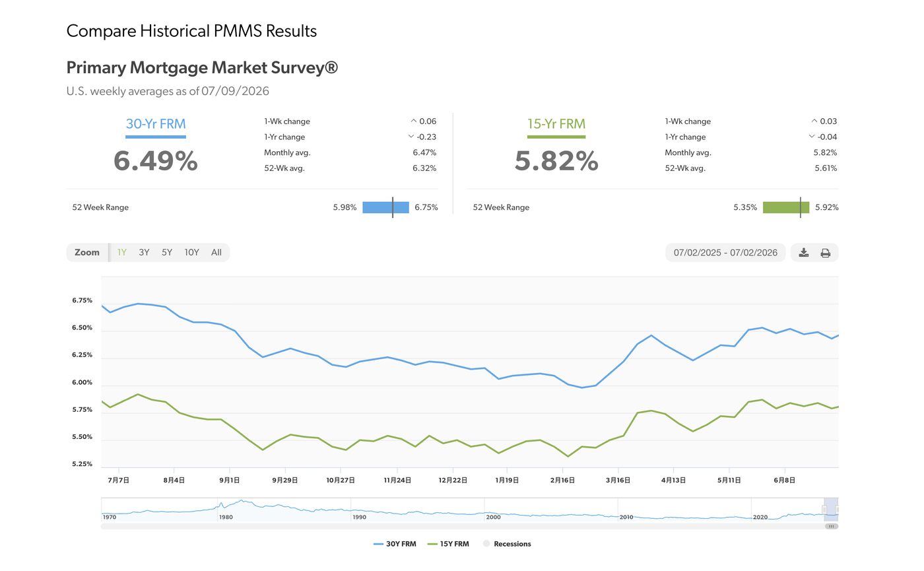The height and width of the screenshot is (571, 924).
Task: Select the 3Y zoom range
Action: [x=144, y=252]
